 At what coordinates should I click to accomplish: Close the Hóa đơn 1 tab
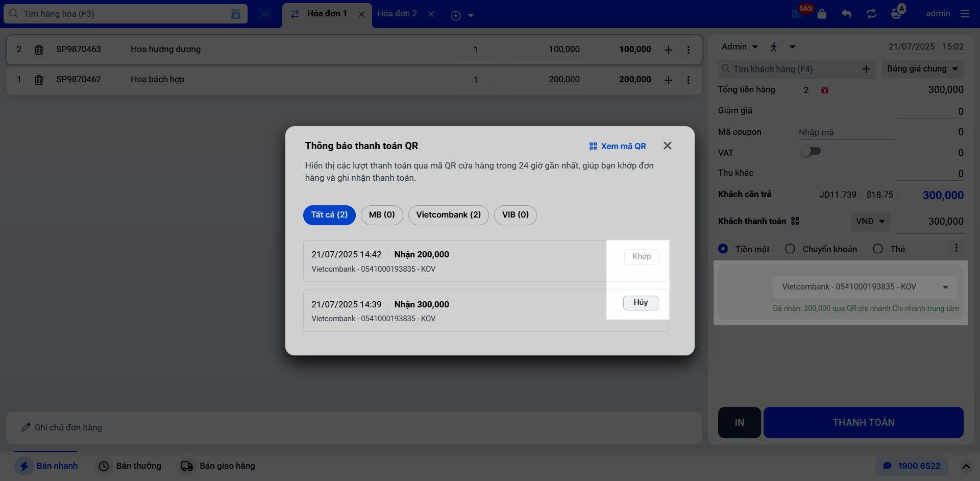(361, 14)
